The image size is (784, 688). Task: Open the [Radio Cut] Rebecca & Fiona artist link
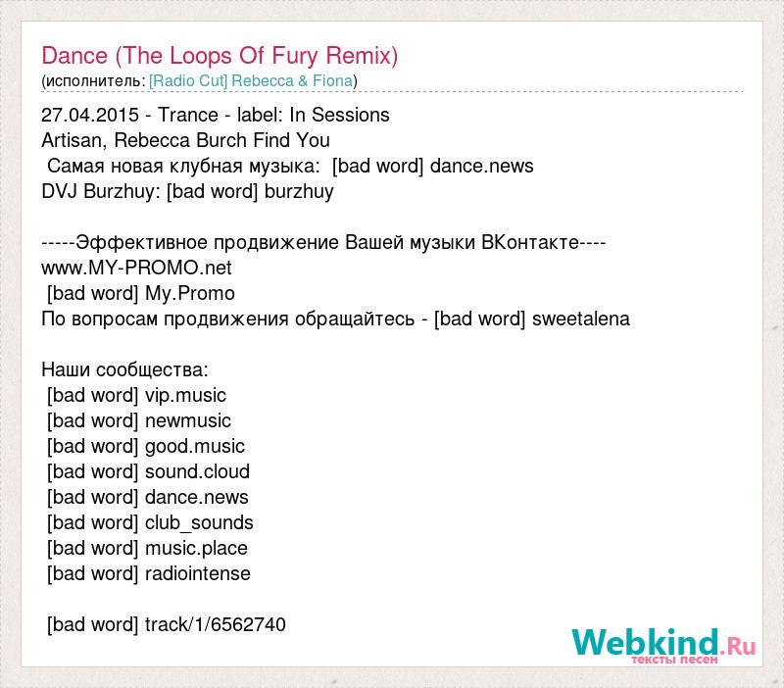coord(251,81)
